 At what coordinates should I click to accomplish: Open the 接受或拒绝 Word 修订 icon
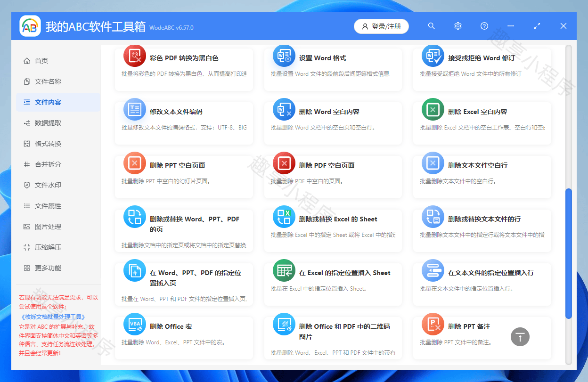433,56
